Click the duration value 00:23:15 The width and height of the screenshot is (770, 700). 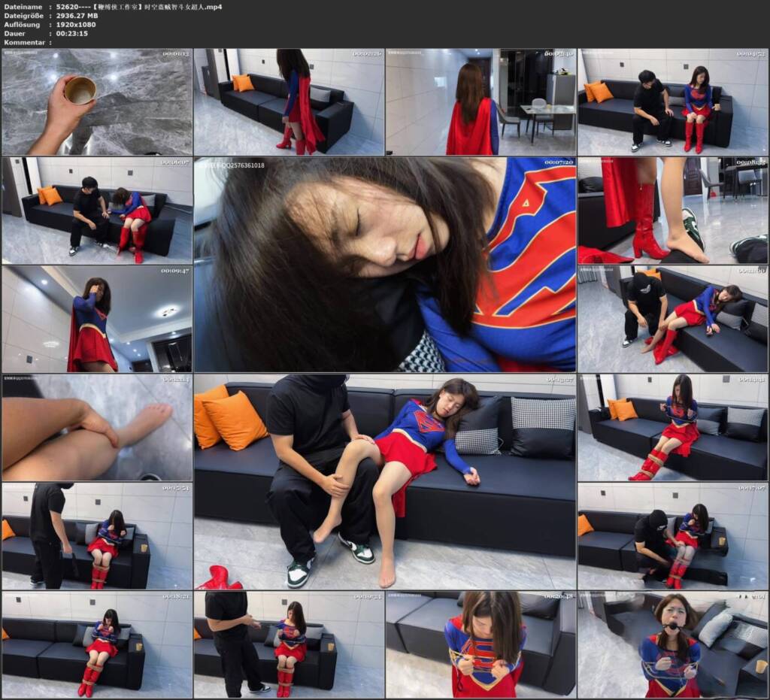pyautogui.click(x=71, y=33)
